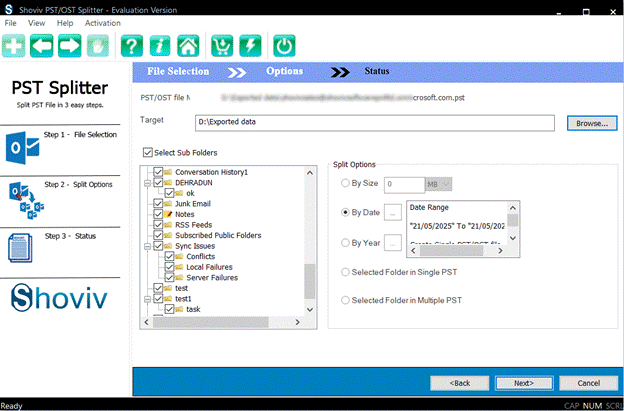Uncheck the Local Failures checkbox

point(169,267)
